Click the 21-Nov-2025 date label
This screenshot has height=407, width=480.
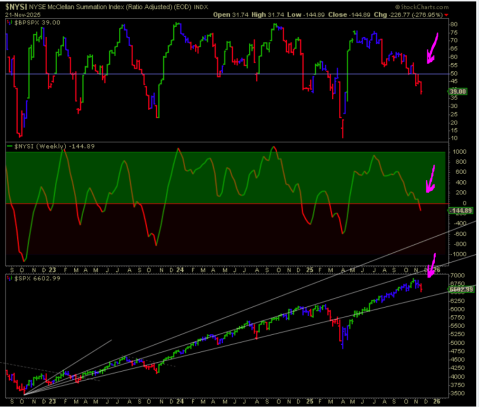(23, 15)
